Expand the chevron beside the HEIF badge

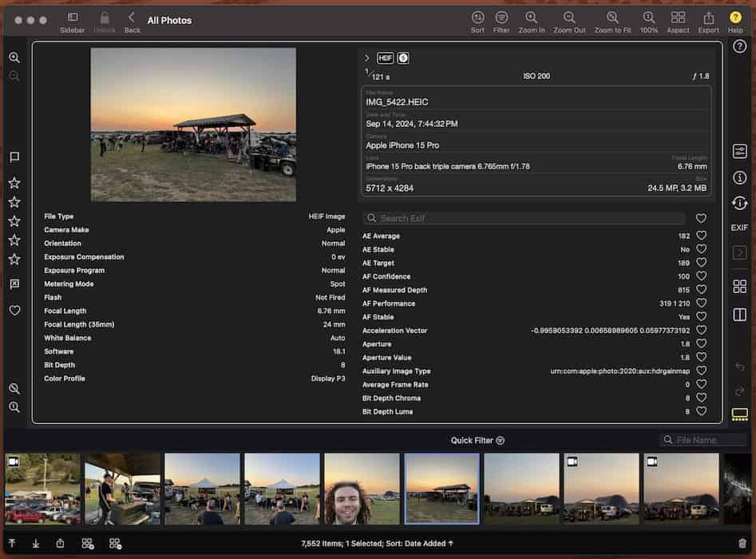[367, 58]
